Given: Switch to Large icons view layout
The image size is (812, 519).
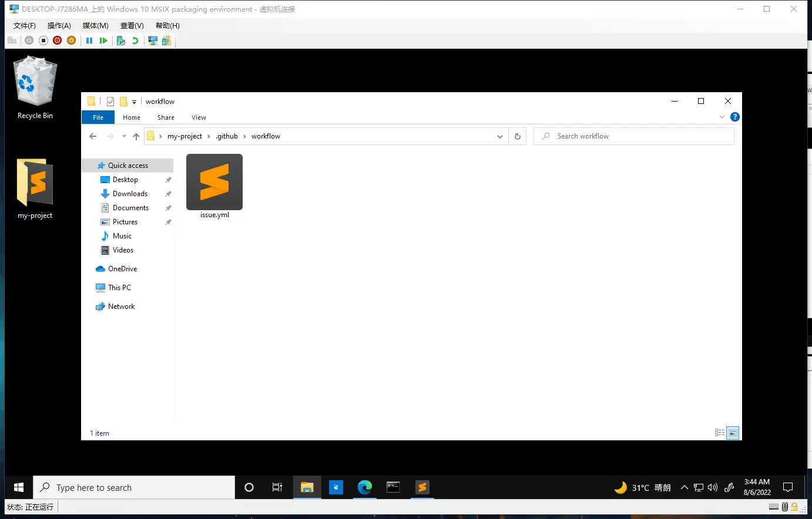Looking at the screenshot, I should (x=733, y=433).
